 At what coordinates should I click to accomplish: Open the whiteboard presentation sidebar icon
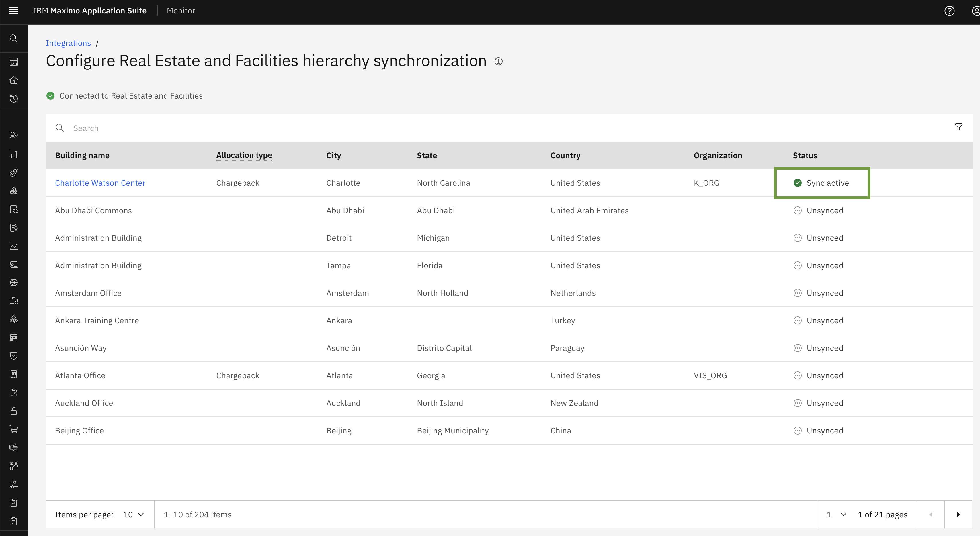(14, 264)
